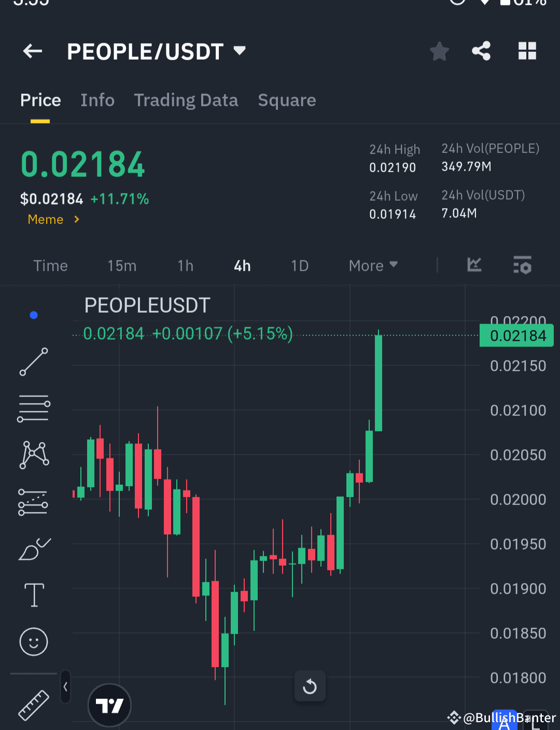The height and width of the screenshot is (730, 560).
Task: Tap the current price label 0.02184
Action: pos(516,335)
